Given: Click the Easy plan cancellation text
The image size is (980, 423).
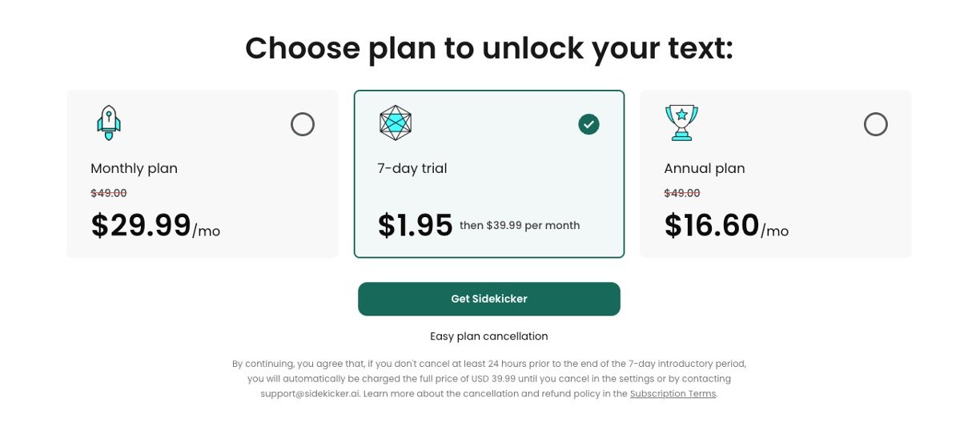Looking at the screenshot, I should coord(489,336).
